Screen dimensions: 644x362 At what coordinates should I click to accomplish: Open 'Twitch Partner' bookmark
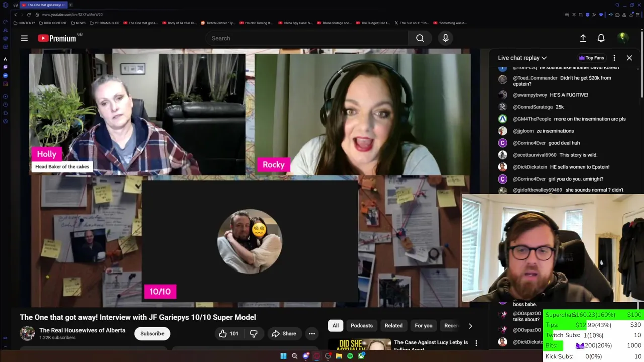[218, 23]
